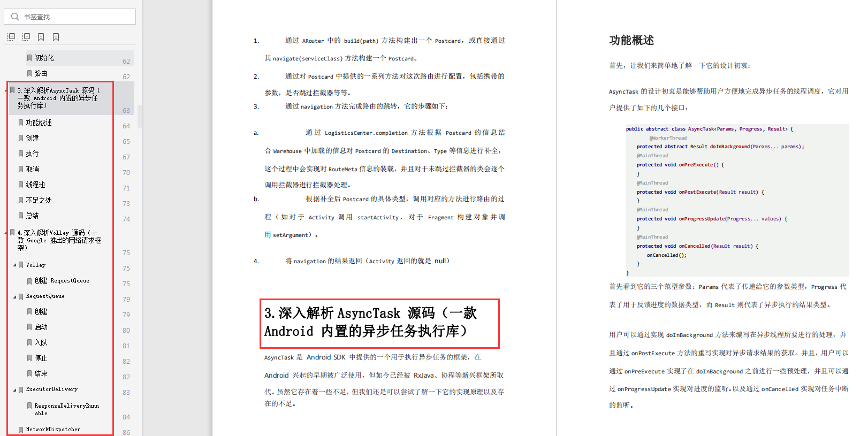
Task: Collapse the ExecutorDelivery bookmark node
Action: click(x=14, y=389)
